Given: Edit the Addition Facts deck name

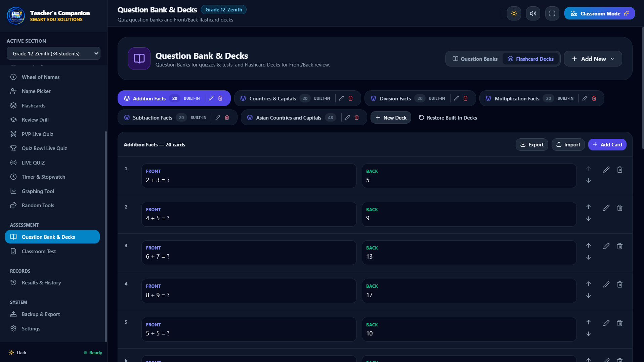Looking at the screenshot, I should click(211, 98).
